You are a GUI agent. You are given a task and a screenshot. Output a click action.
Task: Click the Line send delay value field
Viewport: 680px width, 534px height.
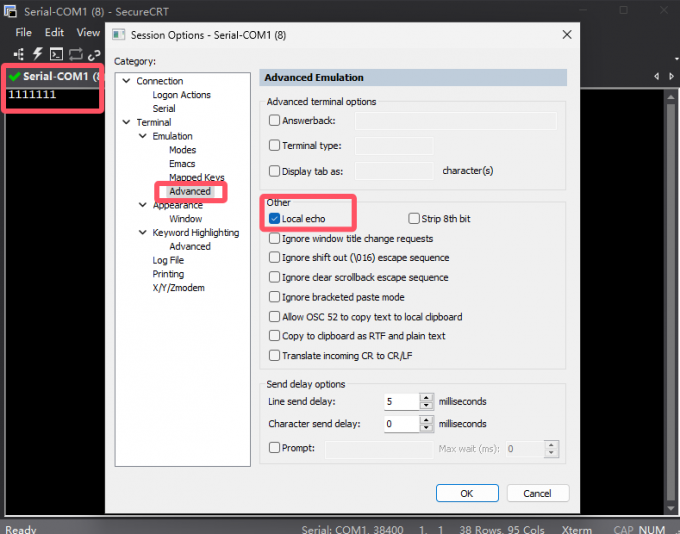[x=402, y=402]
